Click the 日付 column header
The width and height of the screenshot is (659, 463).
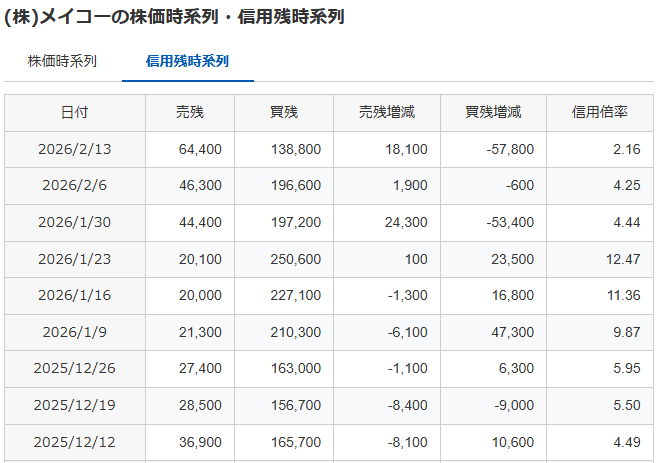tap(75, 113)
